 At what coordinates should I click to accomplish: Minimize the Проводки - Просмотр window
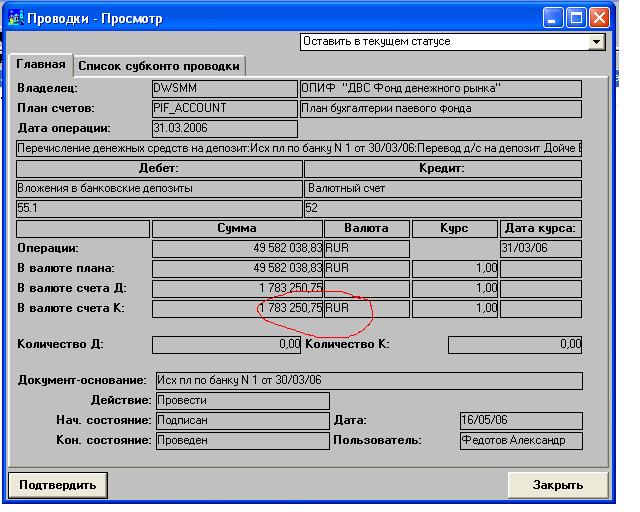click(553, 18)
